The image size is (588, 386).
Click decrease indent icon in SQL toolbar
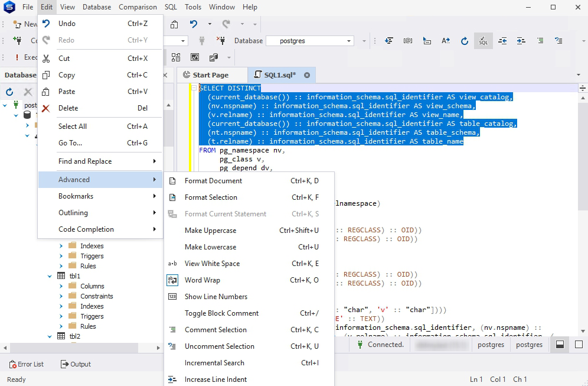click(502, 41)
